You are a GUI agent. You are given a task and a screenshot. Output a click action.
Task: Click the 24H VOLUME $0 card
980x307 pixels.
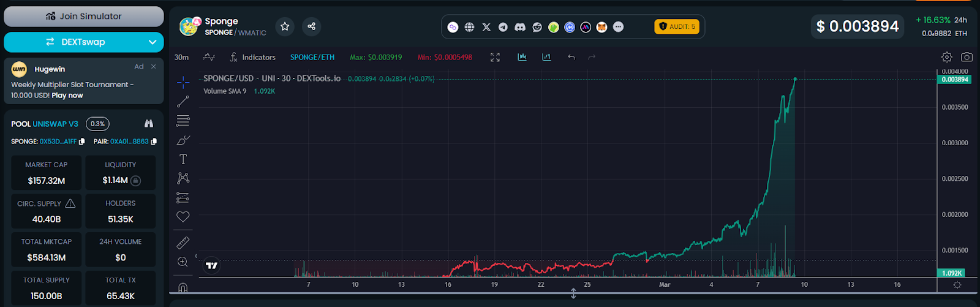[x=121, y=250]
